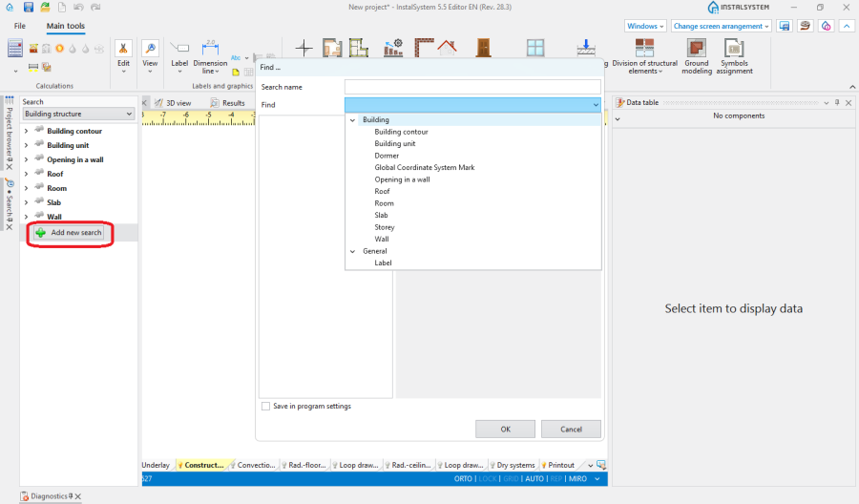Open the Change screen arrangement dropdown
Image resolution: width=859 pixels, height=504 pixels.
pyautogui.click(x=721, y=26)
